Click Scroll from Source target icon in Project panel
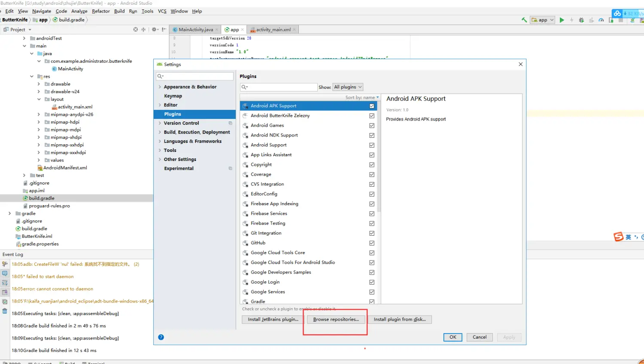 (x=136, y=29)
